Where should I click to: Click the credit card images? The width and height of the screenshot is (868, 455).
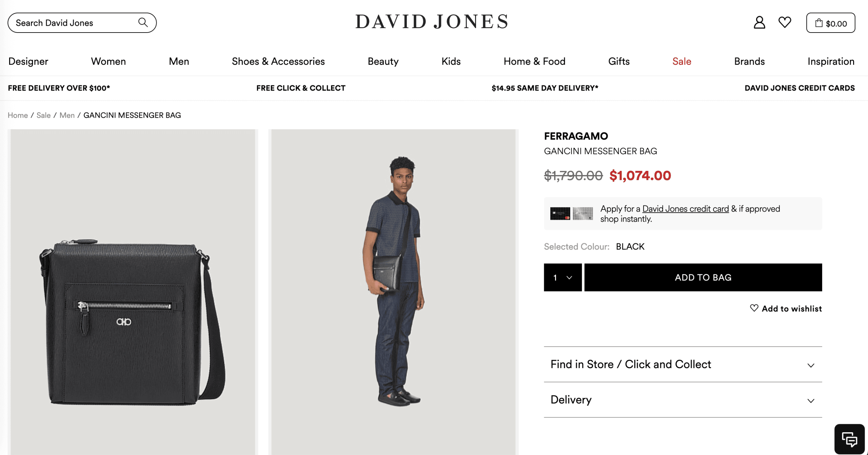(571, 214)
